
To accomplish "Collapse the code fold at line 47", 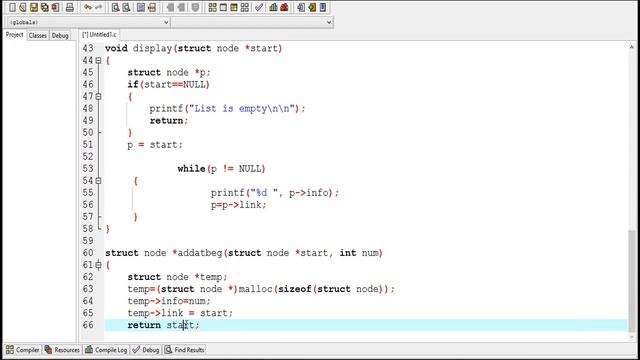I will [98, 96].
